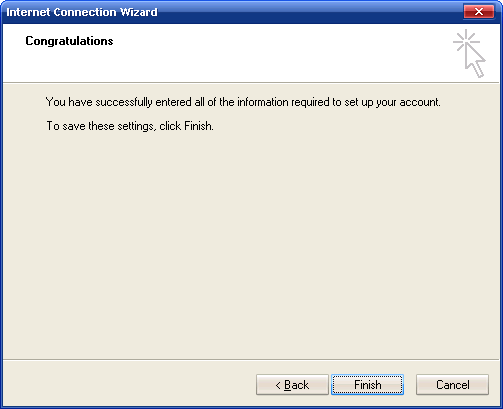Click the starburst sparkle above the arrow icon

(x=466, y=41)
